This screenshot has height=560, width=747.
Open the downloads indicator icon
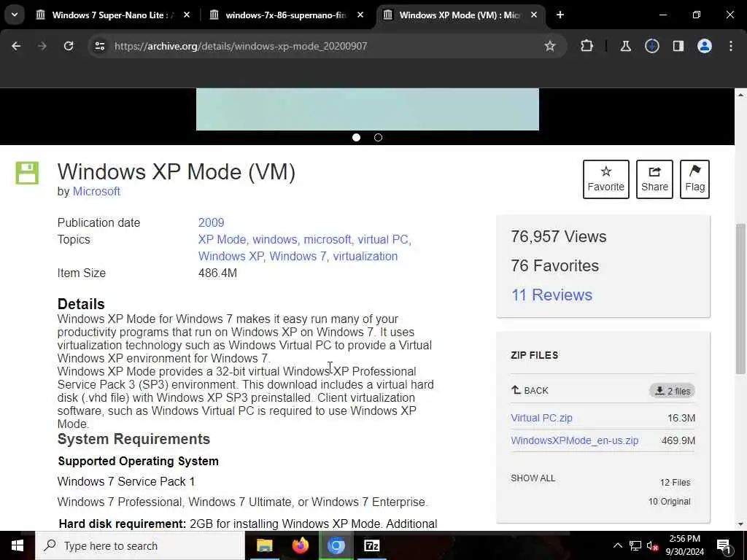pos(651,46)
